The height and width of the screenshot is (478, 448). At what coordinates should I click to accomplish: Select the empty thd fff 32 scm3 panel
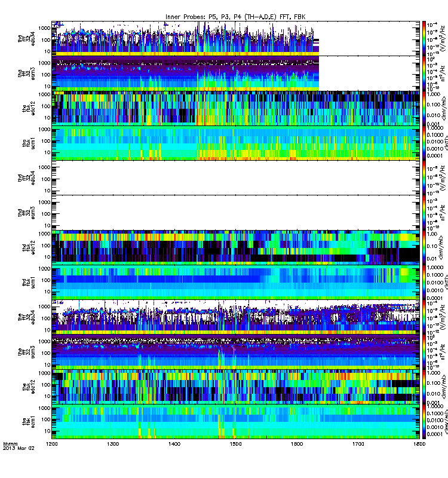(x=235, y=213)
